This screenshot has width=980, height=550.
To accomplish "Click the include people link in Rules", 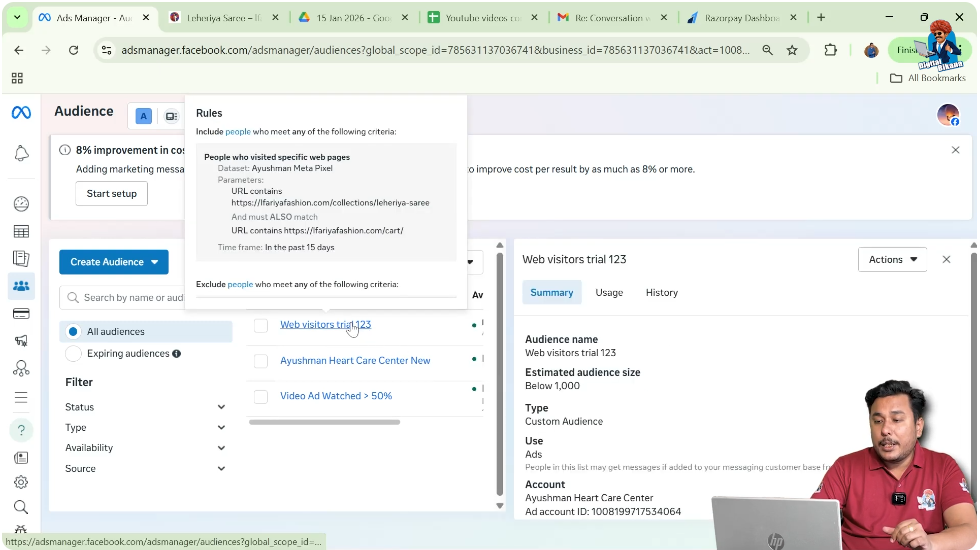I will point(238,132).
